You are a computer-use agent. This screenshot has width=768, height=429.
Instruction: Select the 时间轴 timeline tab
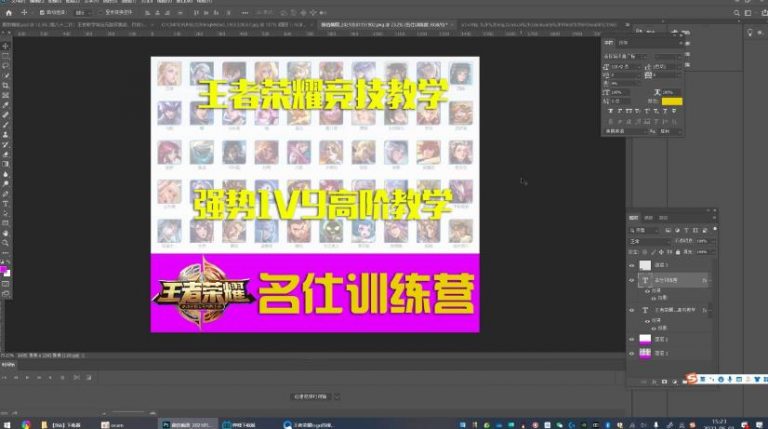pyautogui.click(x=8, y=365)
